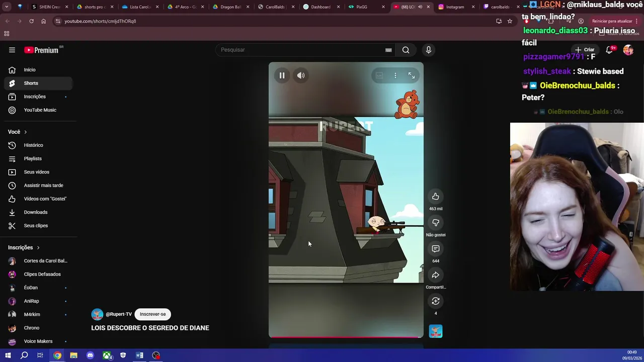Open Downloads in the sidebar

(38, 212)
